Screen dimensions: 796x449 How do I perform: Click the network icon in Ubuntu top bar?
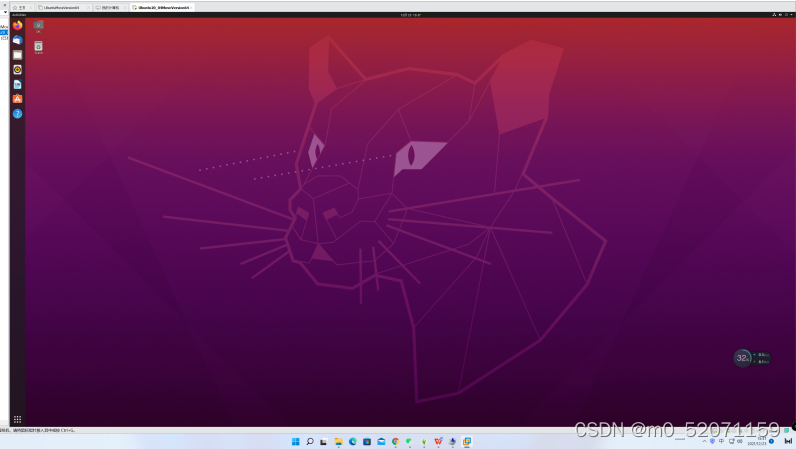774,15
